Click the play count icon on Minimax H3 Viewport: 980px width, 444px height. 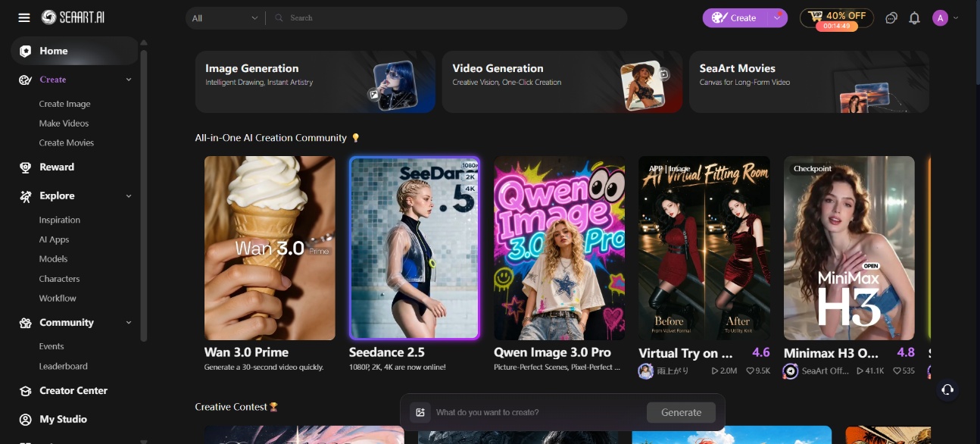coord(860,371)
